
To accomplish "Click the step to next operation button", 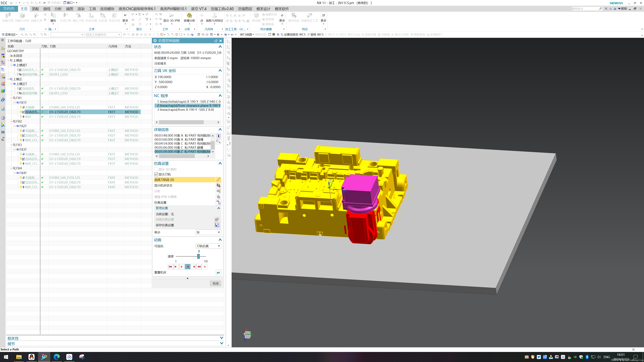I will 194,267.
